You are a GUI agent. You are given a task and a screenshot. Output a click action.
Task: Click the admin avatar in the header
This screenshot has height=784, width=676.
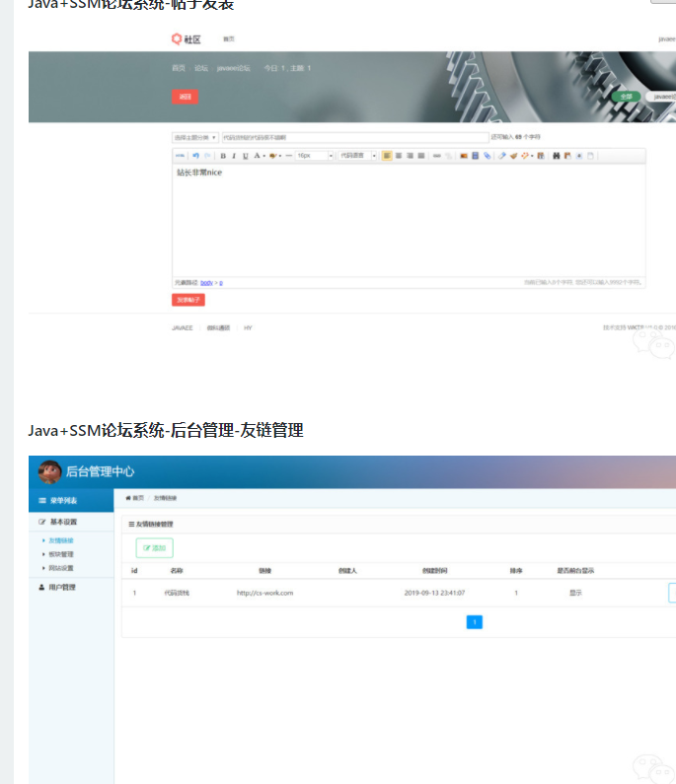pos(49,471)
